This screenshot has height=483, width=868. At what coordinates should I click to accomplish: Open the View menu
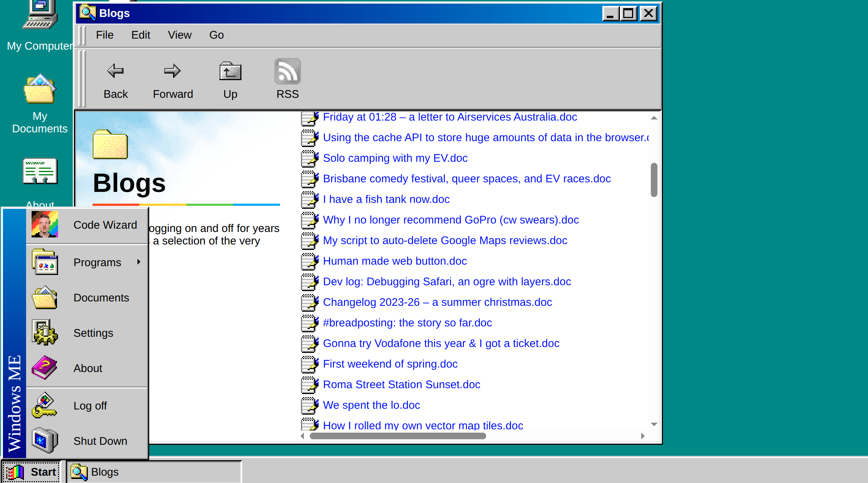pyautogui.click(x=179, y=35)
